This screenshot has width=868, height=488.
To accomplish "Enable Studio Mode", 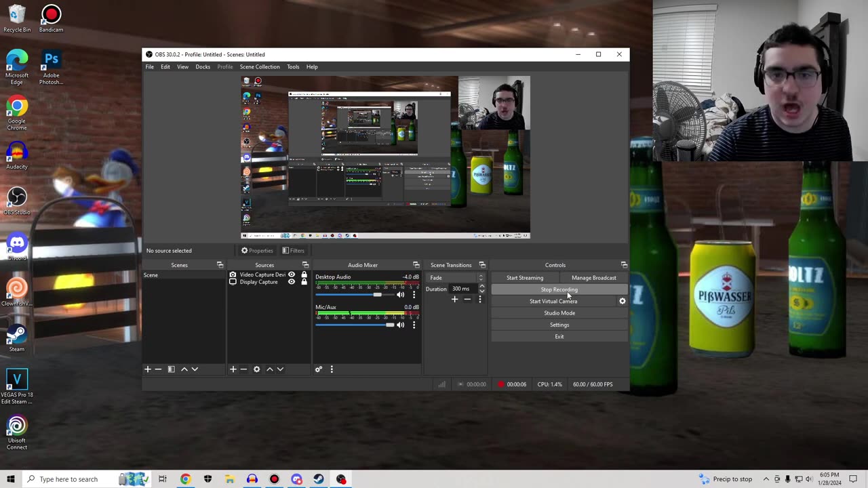I will 559,313.
